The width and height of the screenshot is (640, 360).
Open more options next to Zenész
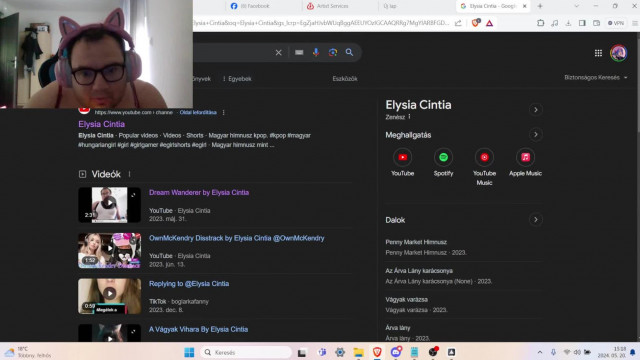(409, 117)
